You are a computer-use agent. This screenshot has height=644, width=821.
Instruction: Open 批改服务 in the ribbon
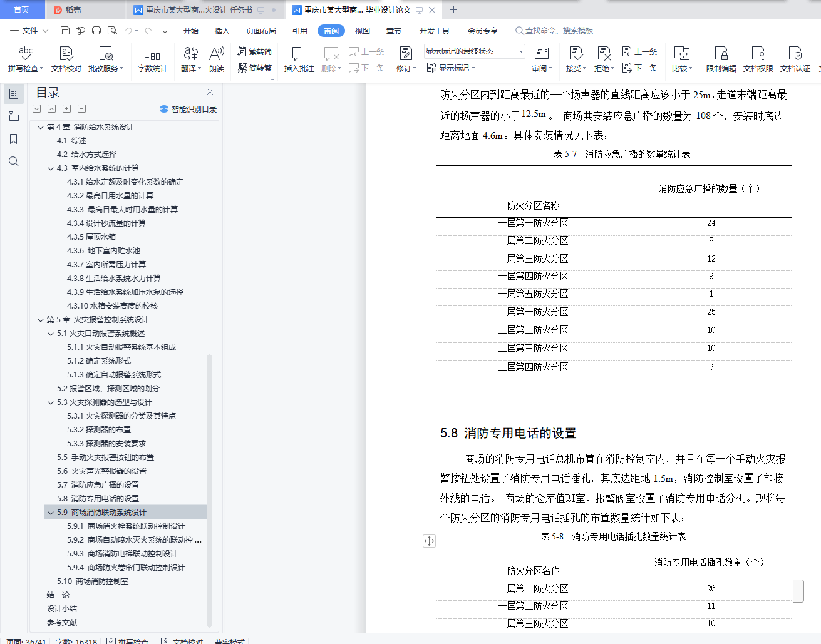[106, 59]
